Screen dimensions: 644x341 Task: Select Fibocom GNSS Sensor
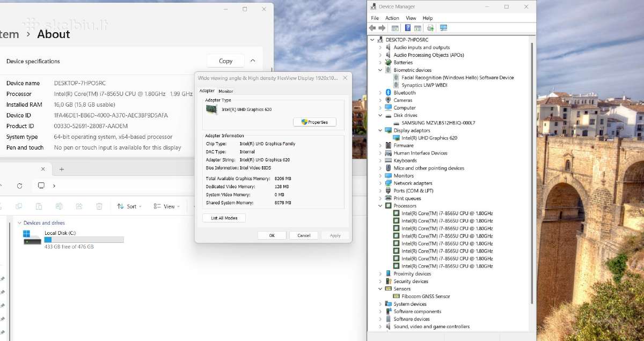pyautogui.click(x=426, y=296)
